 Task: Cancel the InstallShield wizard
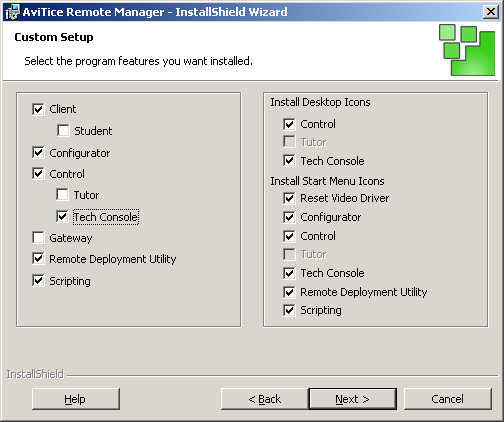click(x=448, y=399)
